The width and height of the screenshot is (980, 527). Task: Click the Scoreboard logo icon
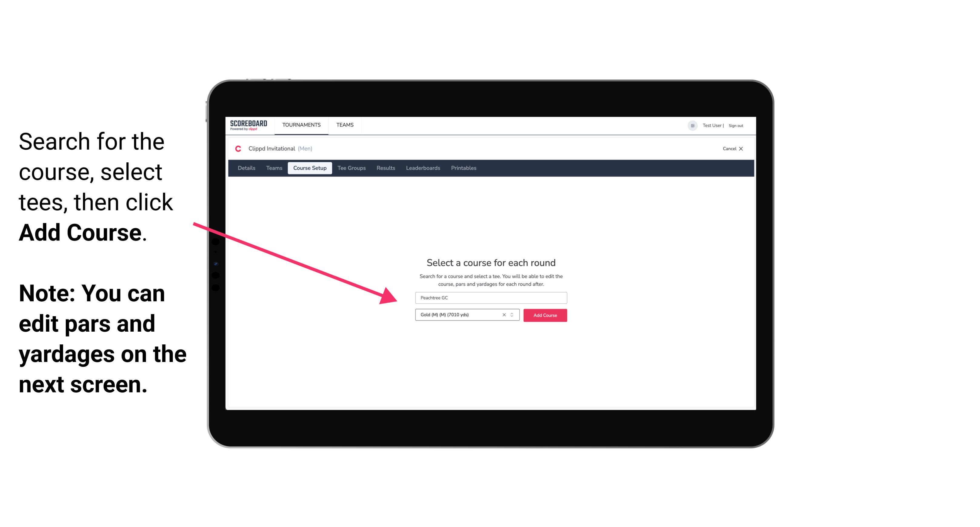tap(248, 126)
